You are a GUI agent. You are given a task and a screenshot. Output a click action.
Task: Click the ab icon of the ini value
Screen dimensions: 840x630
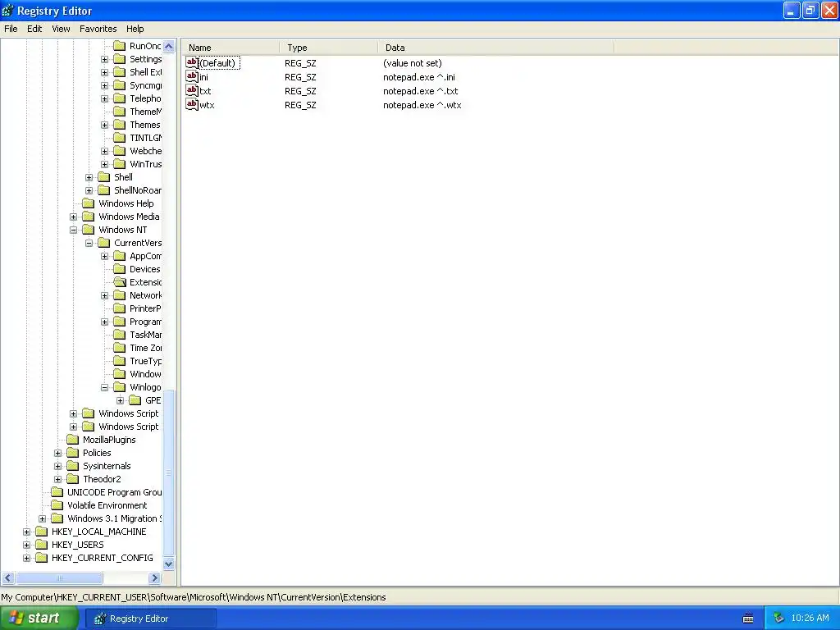pos(192,76)
